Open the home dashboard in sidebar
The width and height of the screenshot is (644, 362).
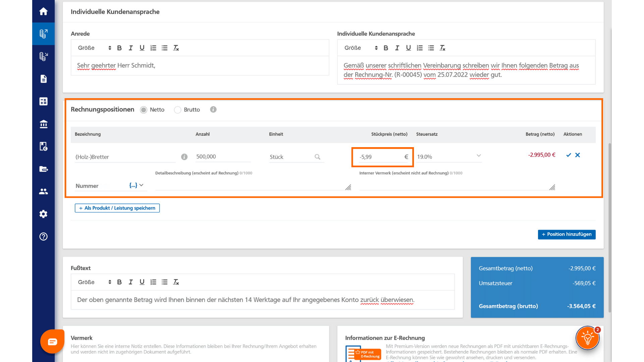43,11
